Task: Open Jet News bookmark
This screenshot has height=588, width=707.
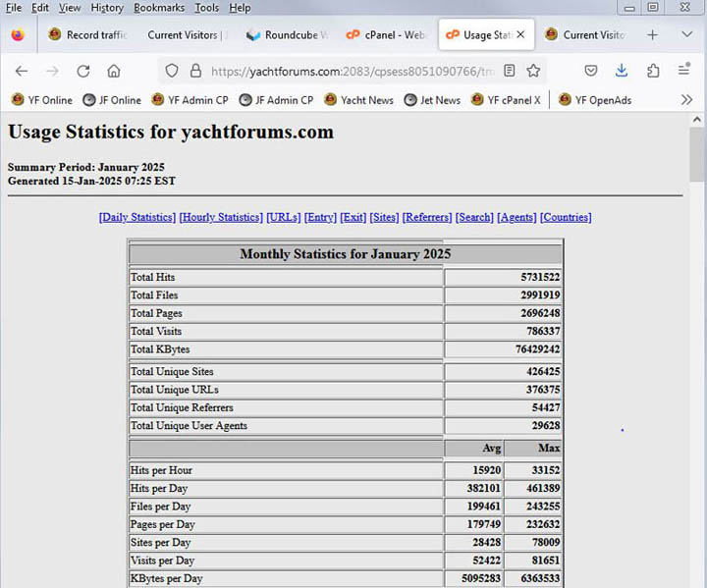Action: [432, 100]
